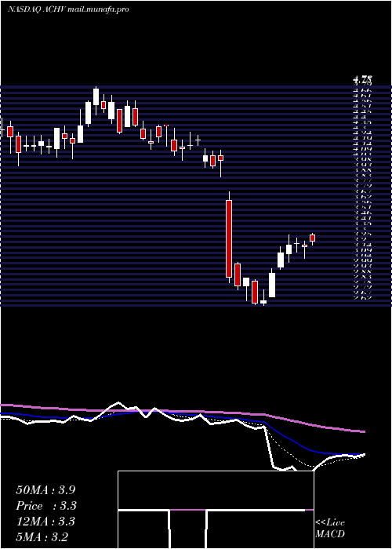This screenshot has width=392, height=549.
Task: Click the NASDAQ ACHV mail.munafa.pro title text
Action: pos(68,9)
